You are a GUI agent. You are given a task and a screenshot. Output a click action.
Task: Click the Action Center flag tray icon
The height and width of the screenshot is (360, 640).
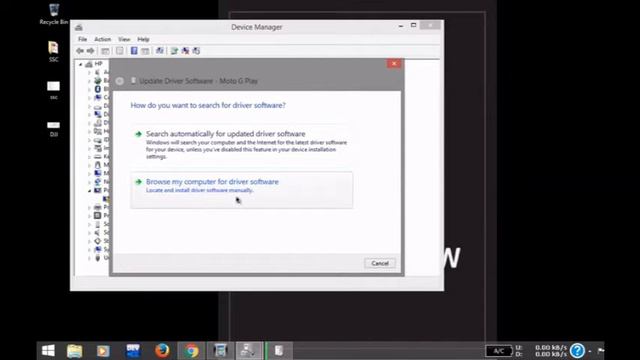[x=600, y=350]
